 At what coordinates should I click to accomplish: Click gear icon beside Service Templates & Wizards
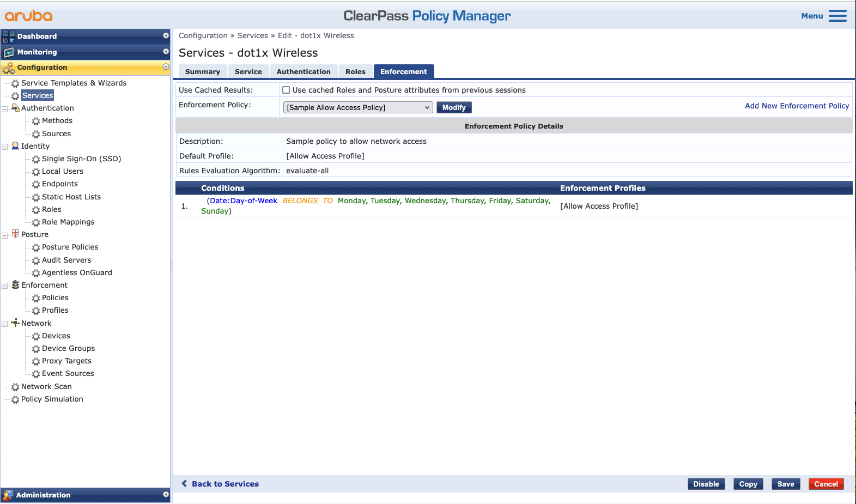[15, 83]
